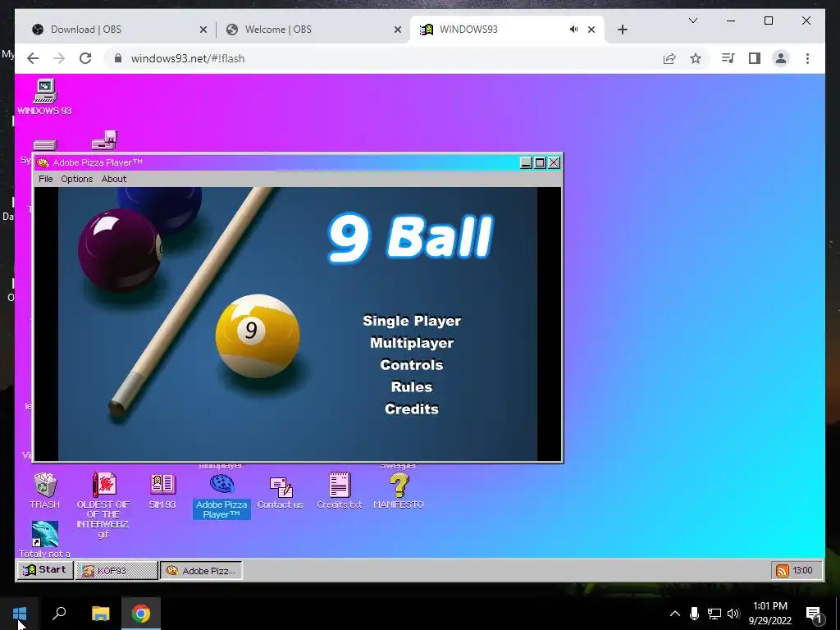Click the RSS feed icon in Windows93 tray

point(782,571)
